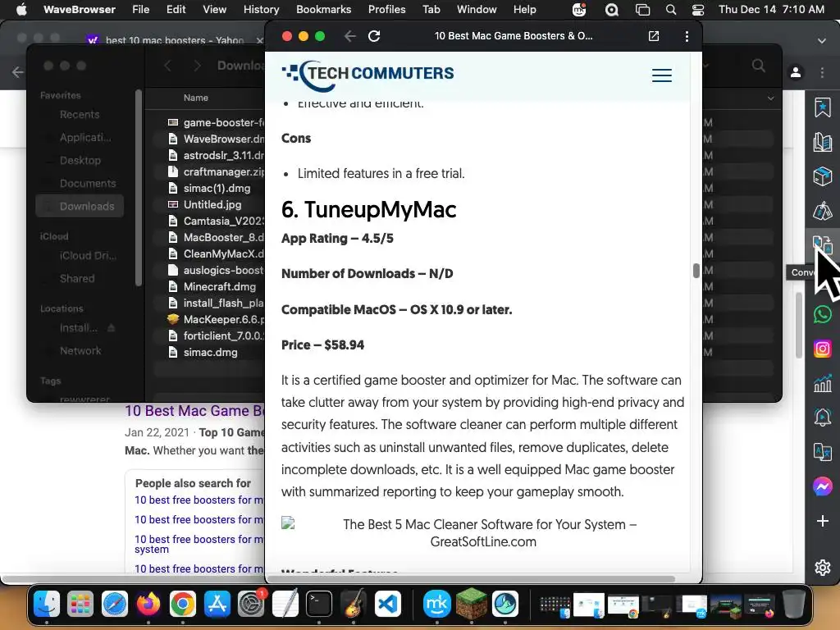This screenshot has height=630, width=840.
Task: Open popup page in a new tab icon
Action: pos(654,36)
